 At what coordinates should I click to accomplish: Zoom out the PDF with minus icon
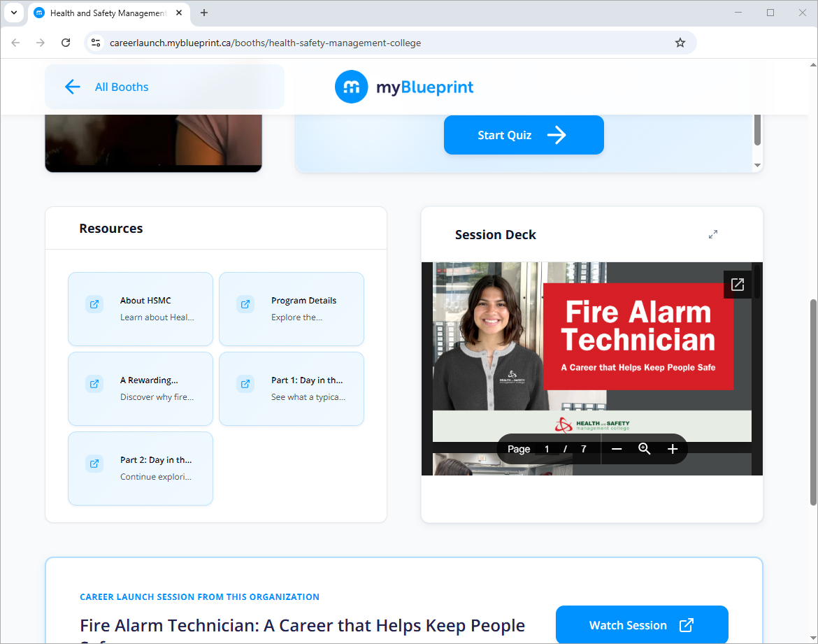(x=617, y=449)
